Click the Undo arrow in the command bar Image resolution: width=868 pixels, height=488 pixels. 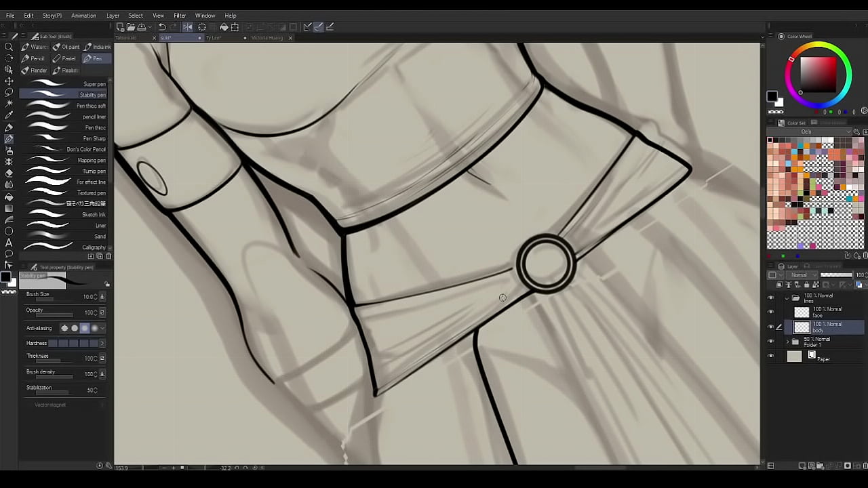(162, 27)
